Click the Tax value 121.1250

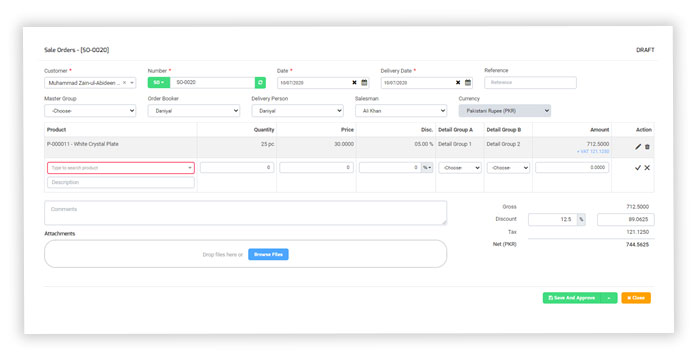point(637,232)
